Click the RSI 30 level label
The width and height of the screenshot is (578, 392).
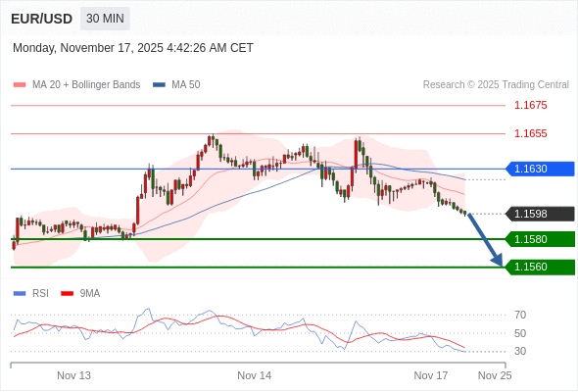(520, 351)
